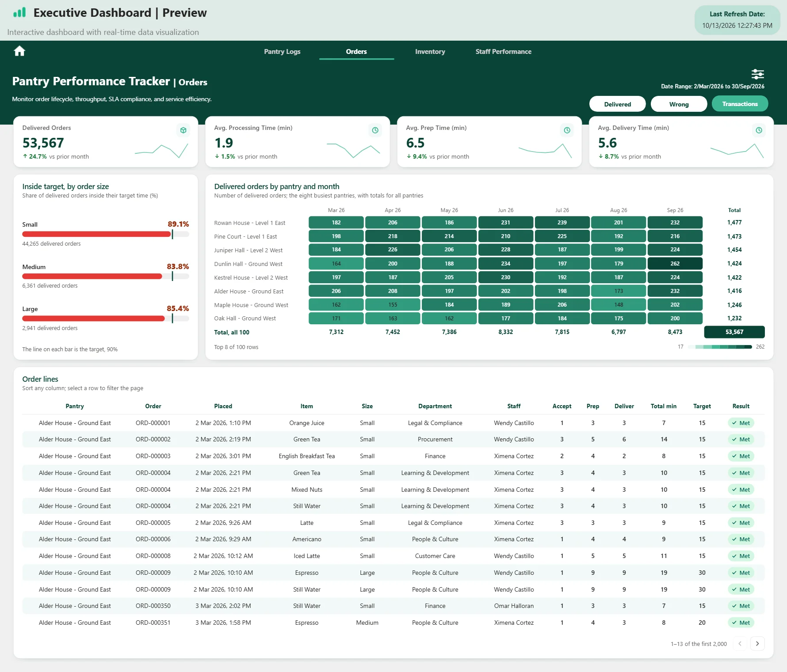Go to previous page of order lines
This screenshot has height=672, width=787.
(x=740, y=644)
